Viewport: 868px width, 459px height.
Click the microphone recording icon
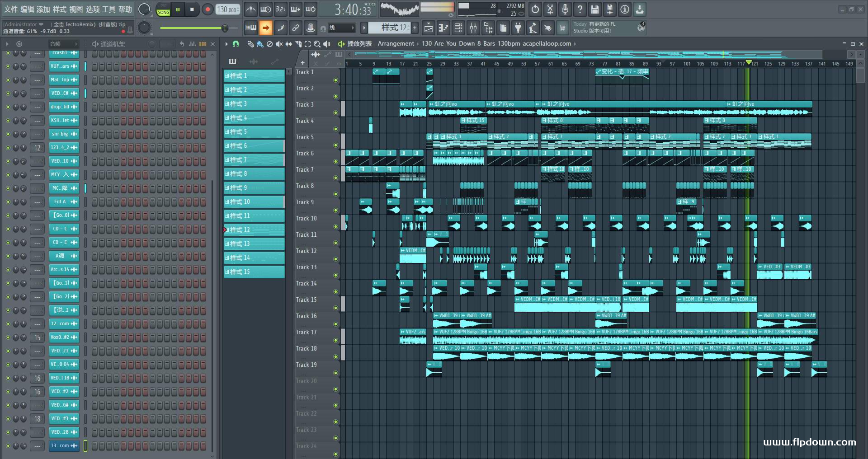(565, 9)
